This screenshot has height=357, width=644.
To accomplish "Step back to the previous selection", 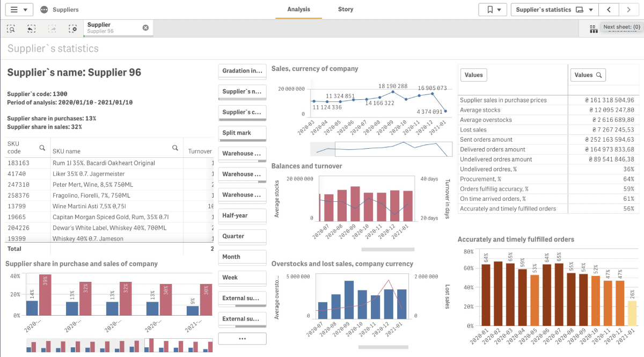I will 31,28.
